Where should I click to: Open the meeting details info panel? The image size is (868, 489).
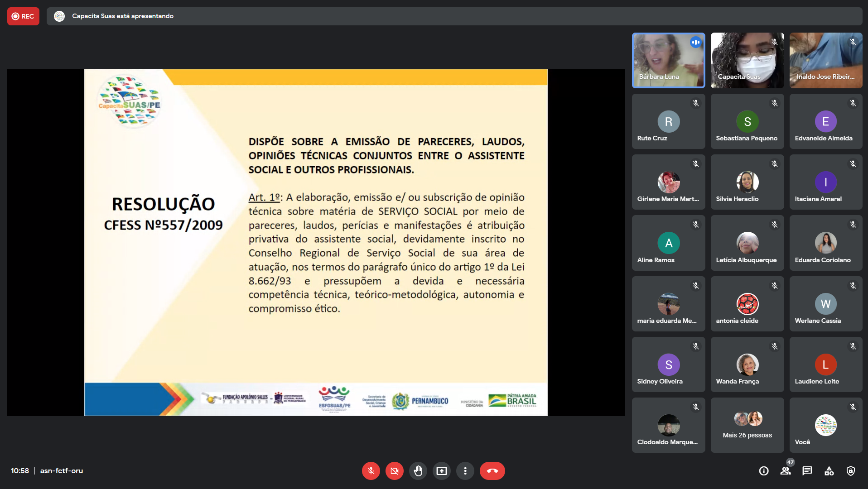tap(764, 471)
